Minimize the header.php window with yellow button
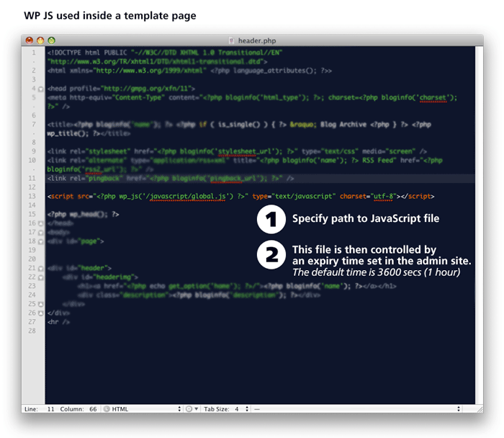The image size is (504, 438). (40, 40)
